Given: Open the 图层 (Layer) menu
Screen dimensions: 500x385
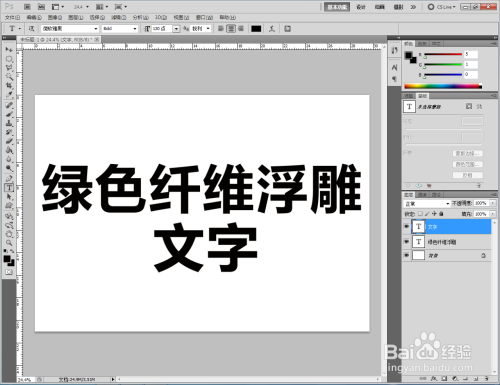Looking at the screenshot, I should (x=76, y=17).
